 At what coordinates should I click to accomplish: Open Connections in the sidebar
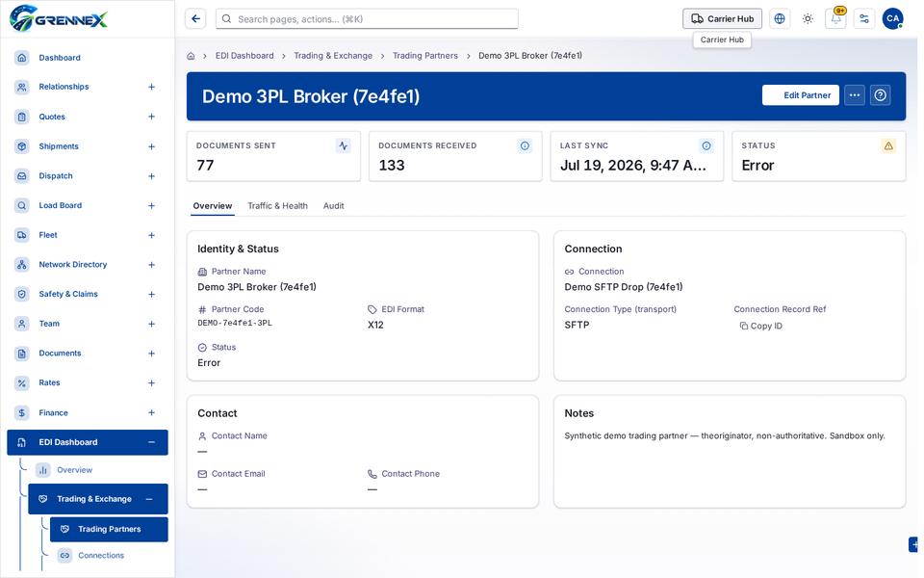[x=101, y=556]
